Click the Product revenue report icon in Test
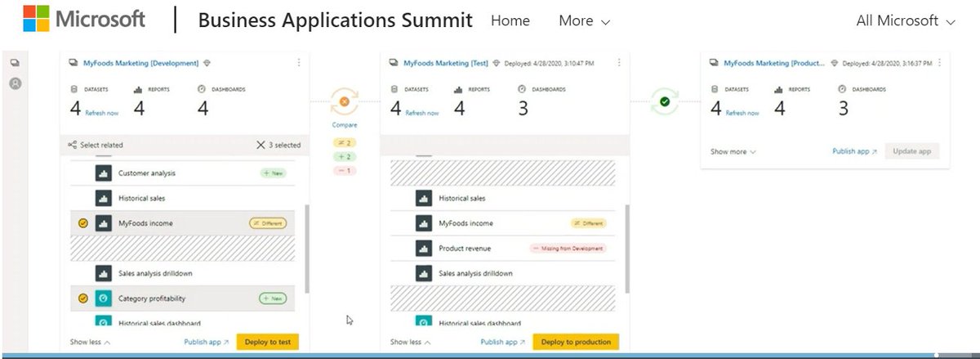980x359 pixels. [x=423, y=248]
